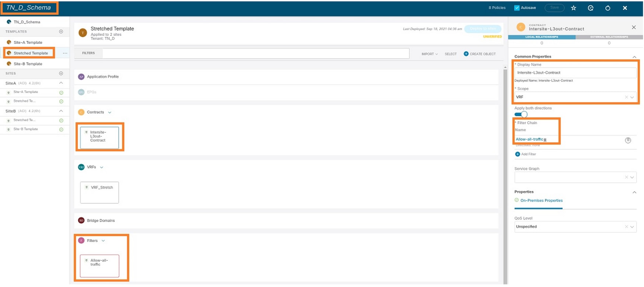This screenshot has height=287, width=644.
Task: Click the favorite star icon in header
Action: click(x=573, y=8)
